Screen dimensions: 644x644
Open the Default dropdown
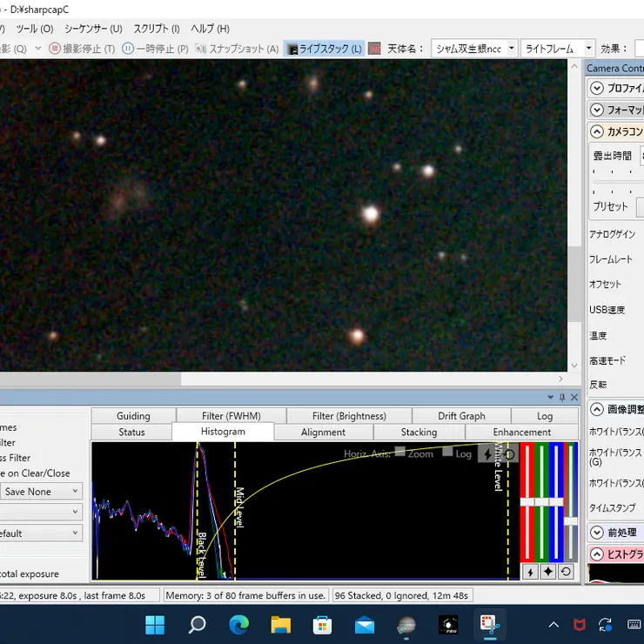[x=41, y=533]
